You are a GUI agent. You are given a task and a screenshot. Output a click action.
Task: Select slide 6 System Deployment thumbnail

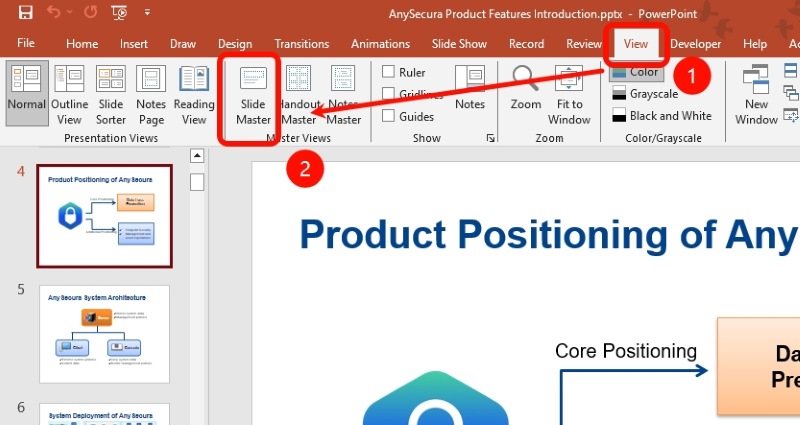[105, 414]
